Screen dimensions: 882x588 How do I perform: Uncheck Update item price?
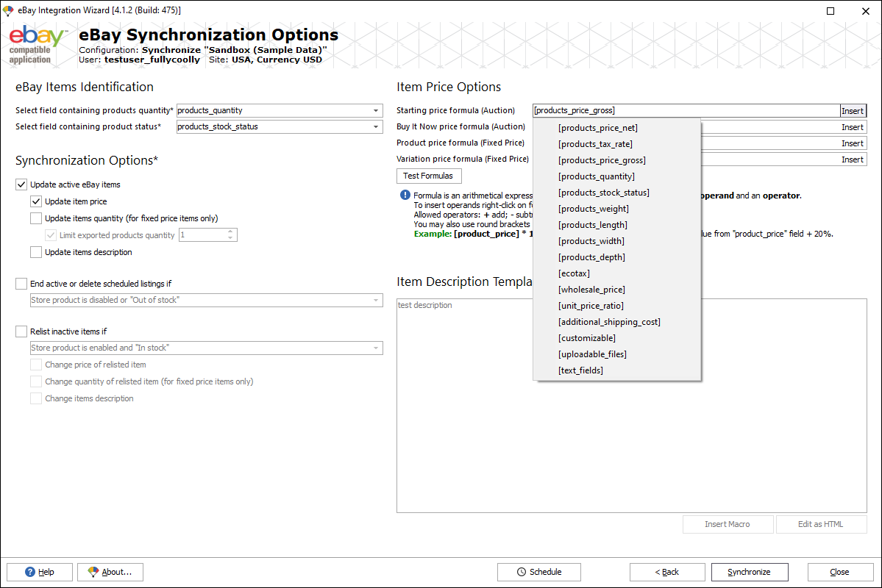(x=36, y=201)
